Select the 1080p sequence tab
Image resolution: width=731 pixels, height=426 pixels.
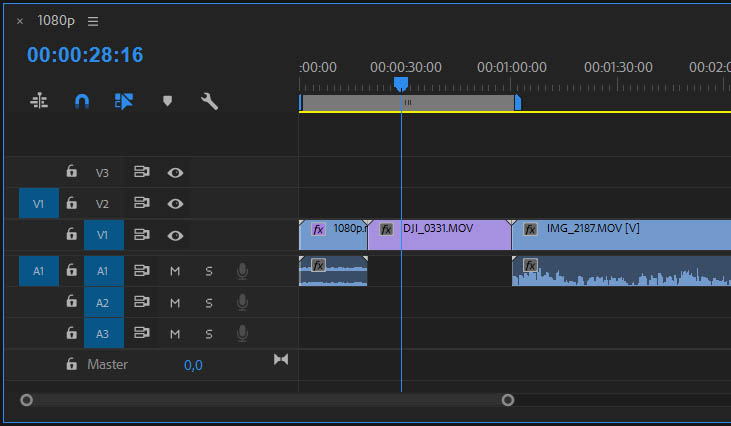56,21
